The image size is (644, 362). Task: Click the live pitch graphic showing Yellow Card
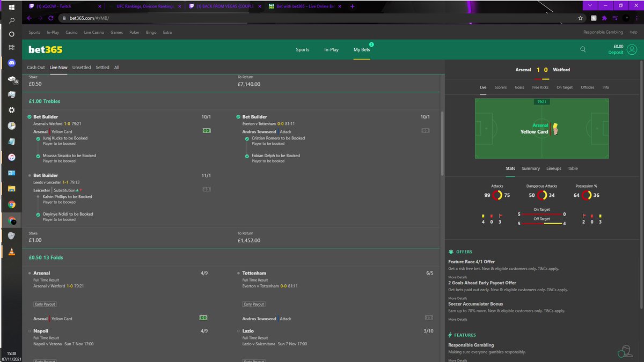point(542,128)
